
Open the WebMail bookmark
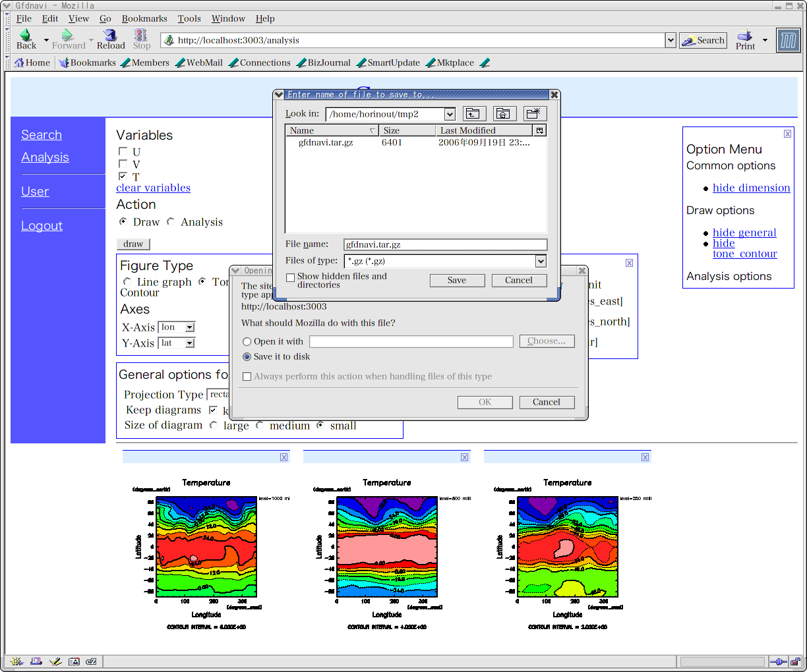coord(199,63)
